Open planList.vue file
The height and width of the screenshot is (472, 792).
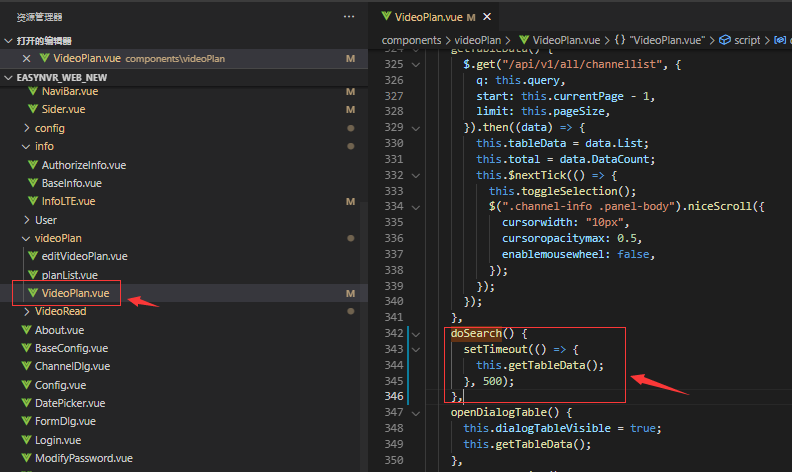pyautogui.click(x=70, y=275)
